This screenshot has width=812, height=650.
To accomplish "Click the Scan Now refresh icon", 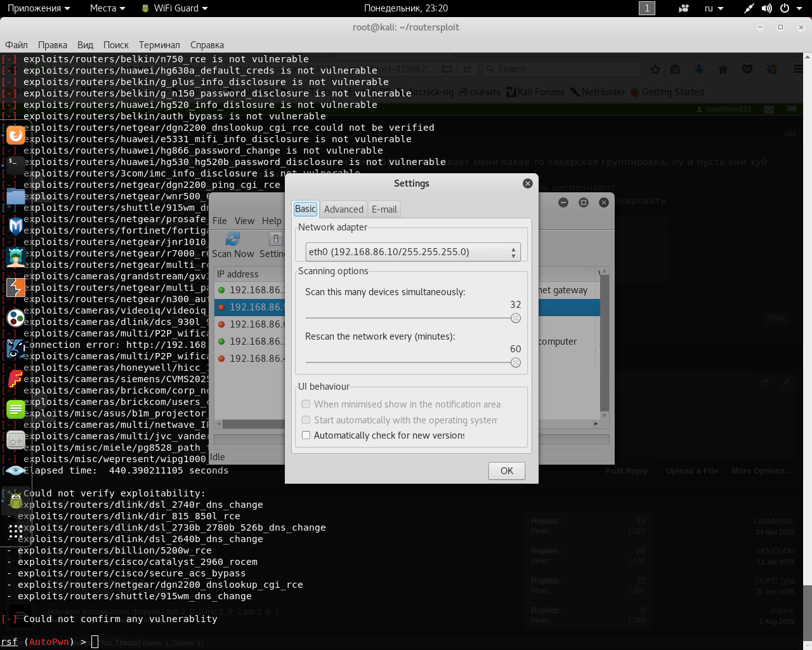I will 233,239.
